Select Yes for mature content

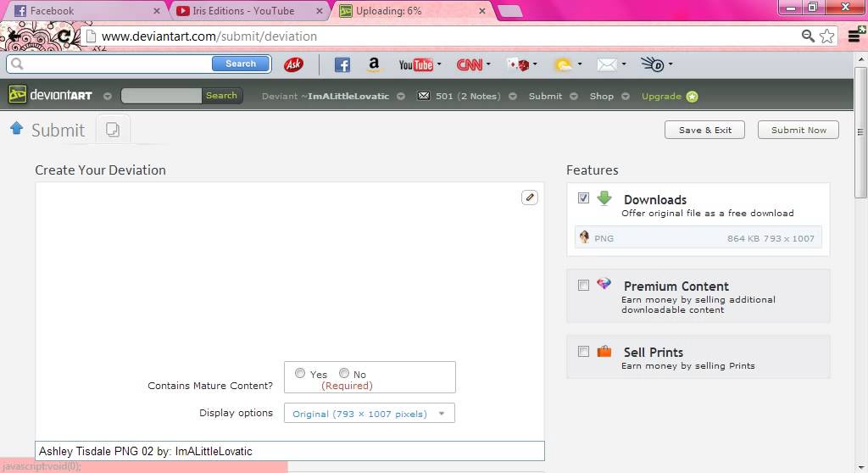300,373
